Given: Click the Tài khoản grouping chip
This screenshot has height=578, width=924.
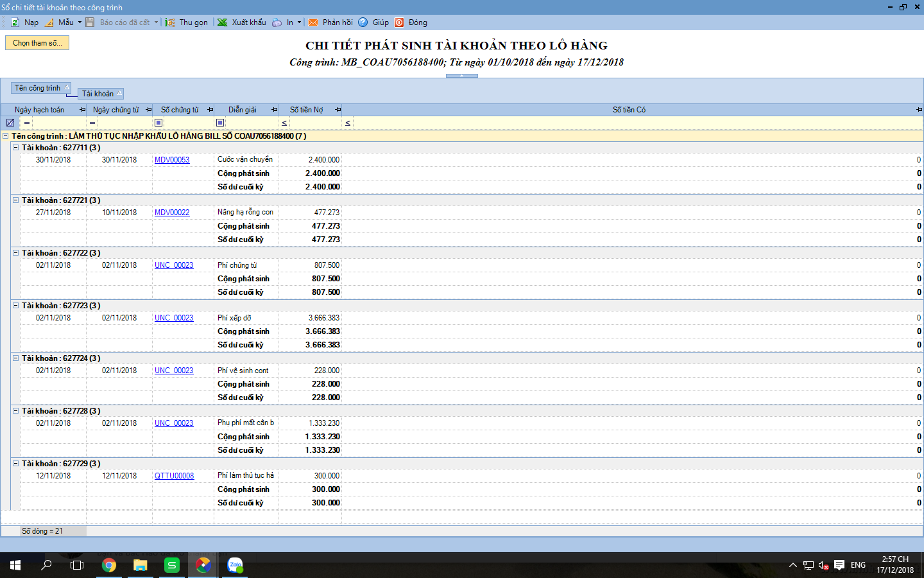Looking at the screenshot, I should (101, 94).
